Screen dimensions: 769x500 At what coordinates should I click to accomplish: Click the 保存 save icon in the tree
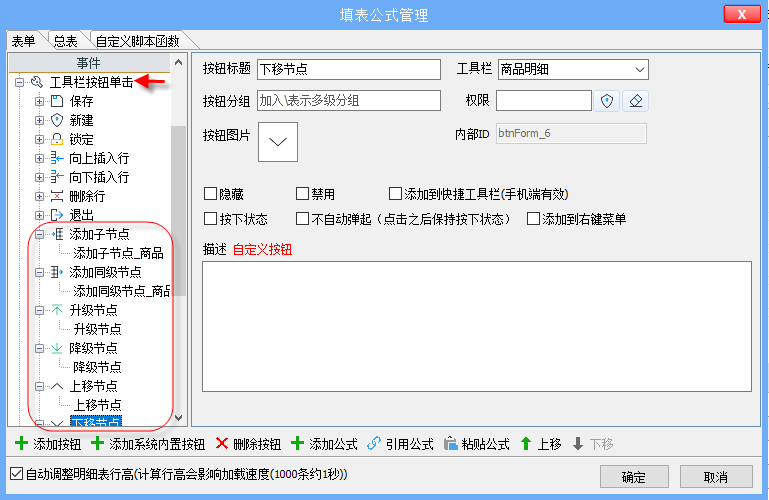point(57,101)
